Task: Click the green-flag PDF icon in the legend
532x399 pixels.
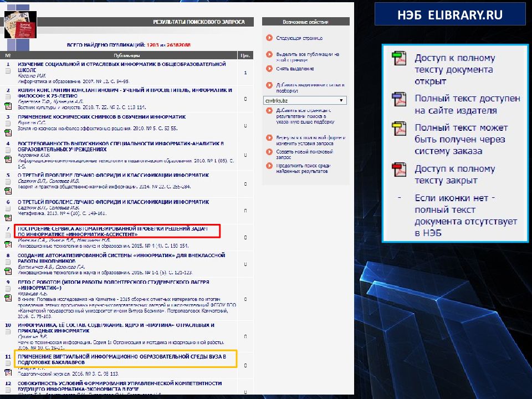Action: tap(400, 58)
